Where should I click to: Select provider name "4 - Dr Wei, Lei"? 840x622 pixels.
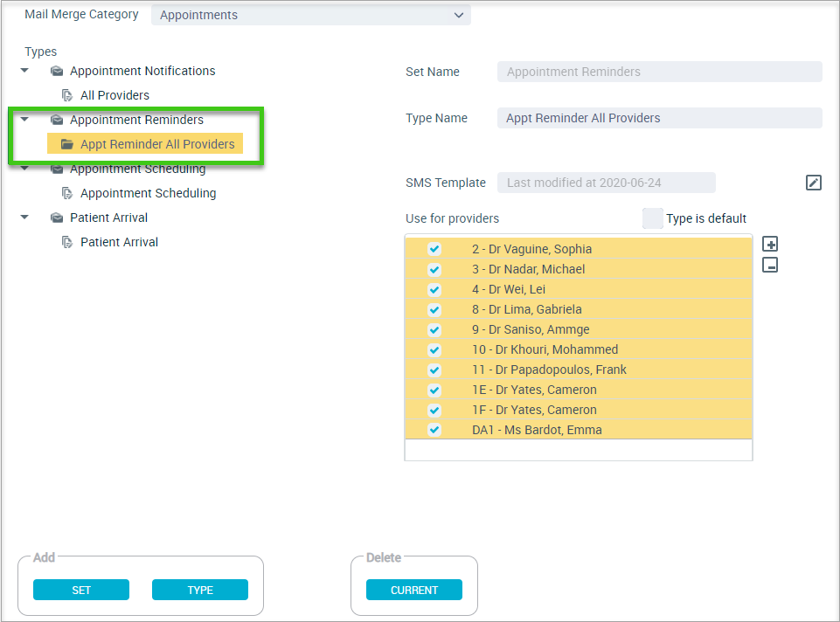point(509,289)
